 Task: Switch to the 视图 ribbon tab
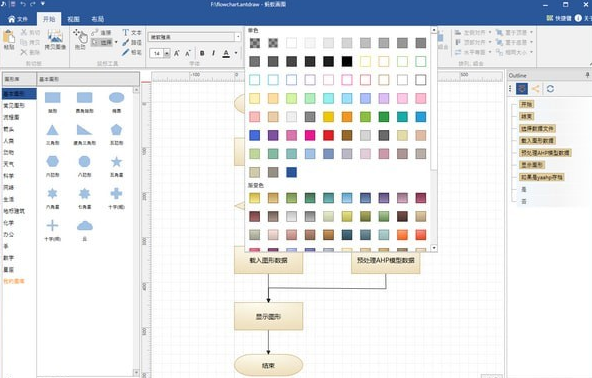[x=73, y=19]
